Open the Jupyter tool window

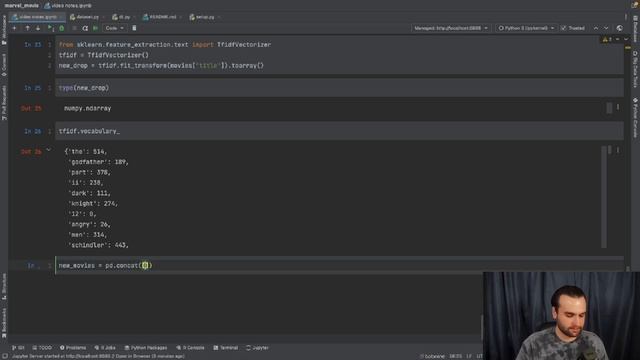tap(257, 348)
